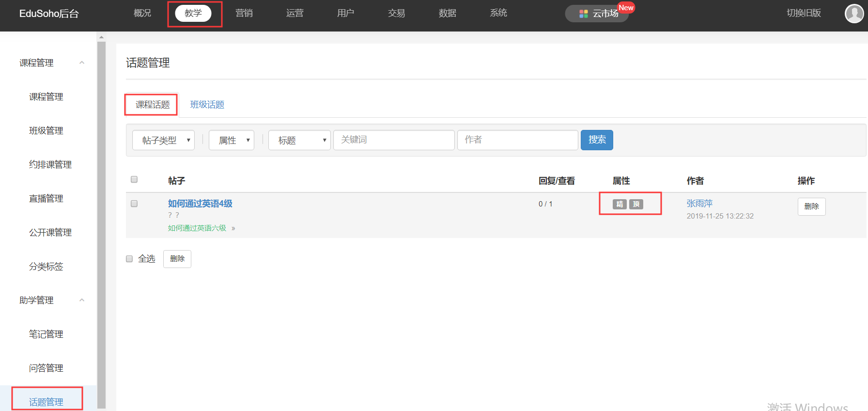The image size is (868, 411).
Task: Check the 如何通过英语4级 row checkbox
Action: click(x=134, y=204)
